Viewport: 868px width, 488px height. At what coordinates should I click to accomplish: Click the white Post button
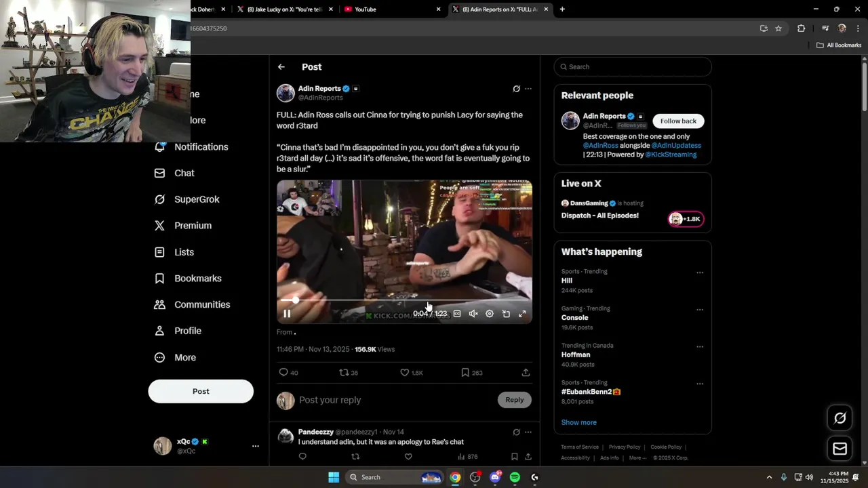coord(201,391)
